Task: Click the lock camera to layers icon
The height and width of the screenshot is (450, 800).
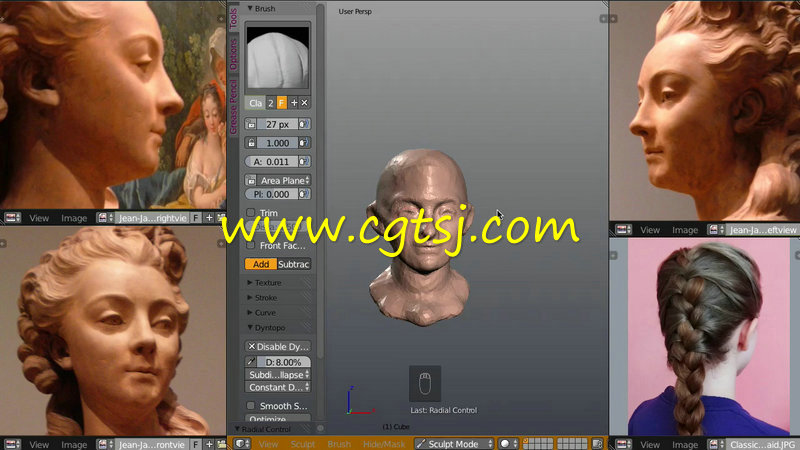Action: tap(598, 444)
